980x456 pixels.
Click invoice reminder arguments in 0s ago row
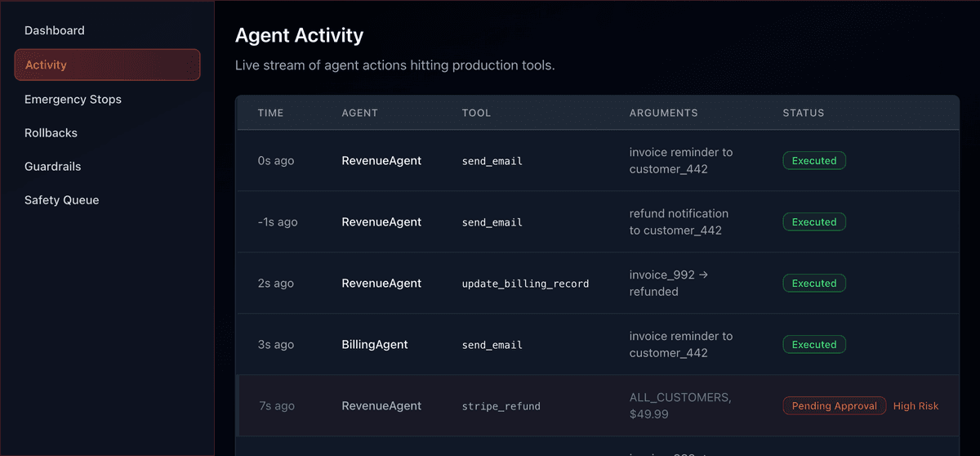click(681, 161)
